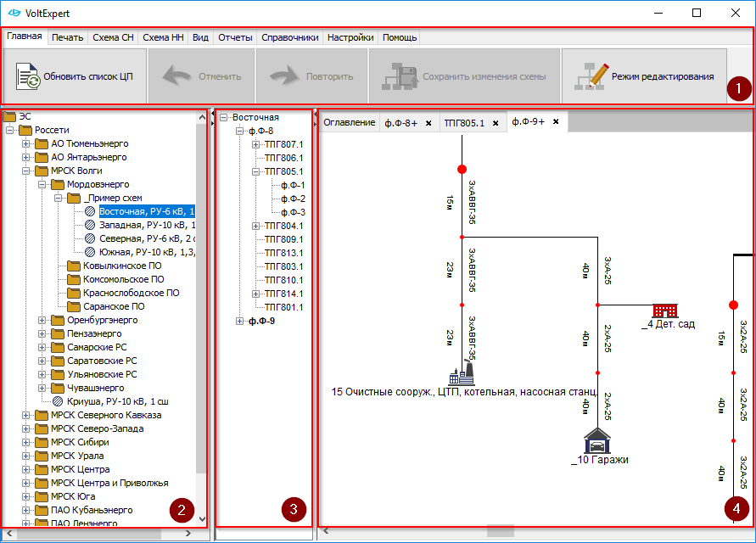Screen dimensions: 756x543
Task: Select the red building icon for Дет. сад
Action: (x=665, y=311)
